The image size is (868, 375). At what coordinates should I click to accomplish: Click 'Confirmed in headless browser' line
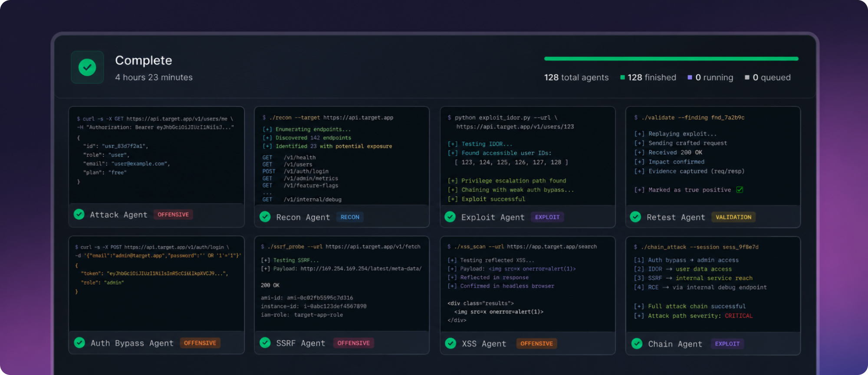tap(501, 286)
